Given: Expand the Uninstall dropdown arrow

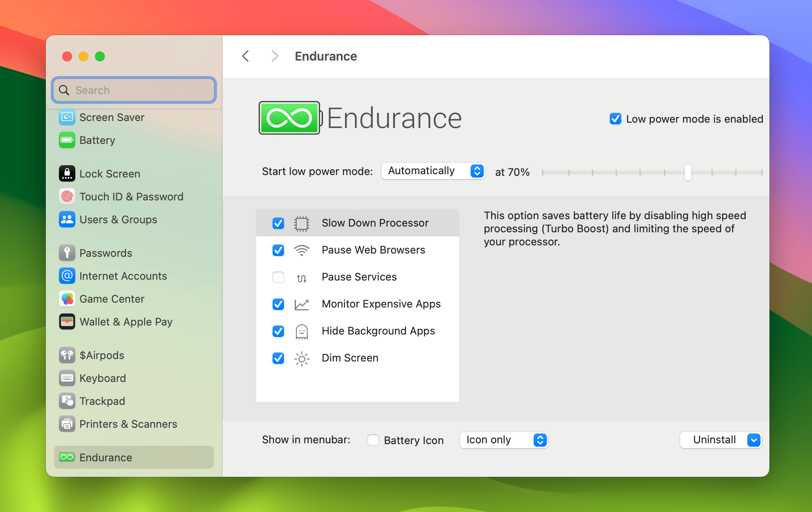Looking at the screenshot, I should click(x=754, y=440).
